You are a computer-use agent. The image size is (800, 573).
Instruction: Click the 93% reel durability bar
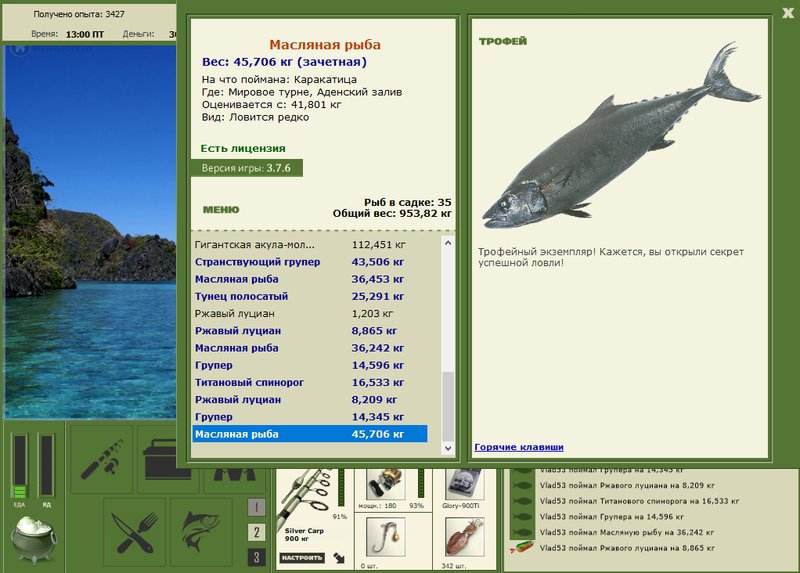421,483
